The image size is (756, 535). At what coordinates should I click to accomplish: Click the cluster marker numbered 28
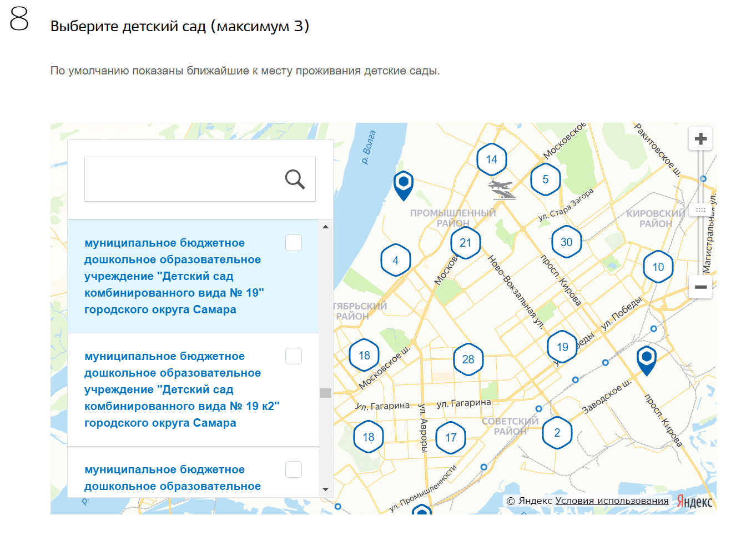click(x=468, y=359)
